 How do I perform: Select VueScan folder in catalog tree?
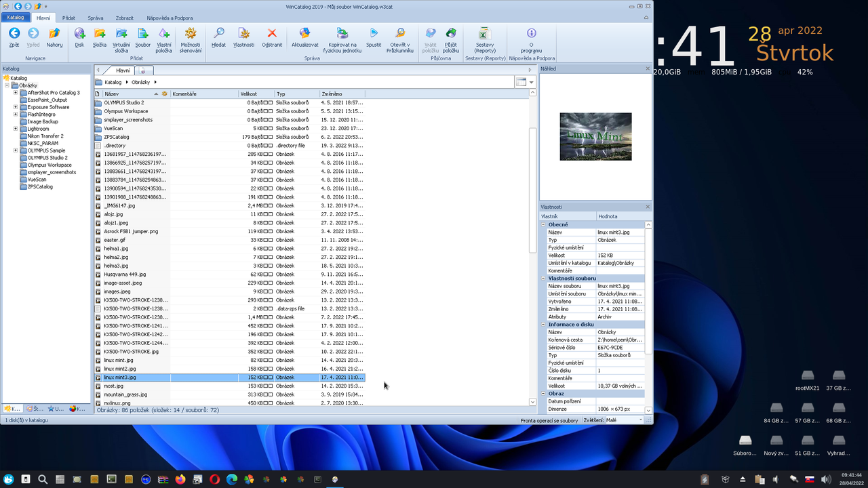37,180
